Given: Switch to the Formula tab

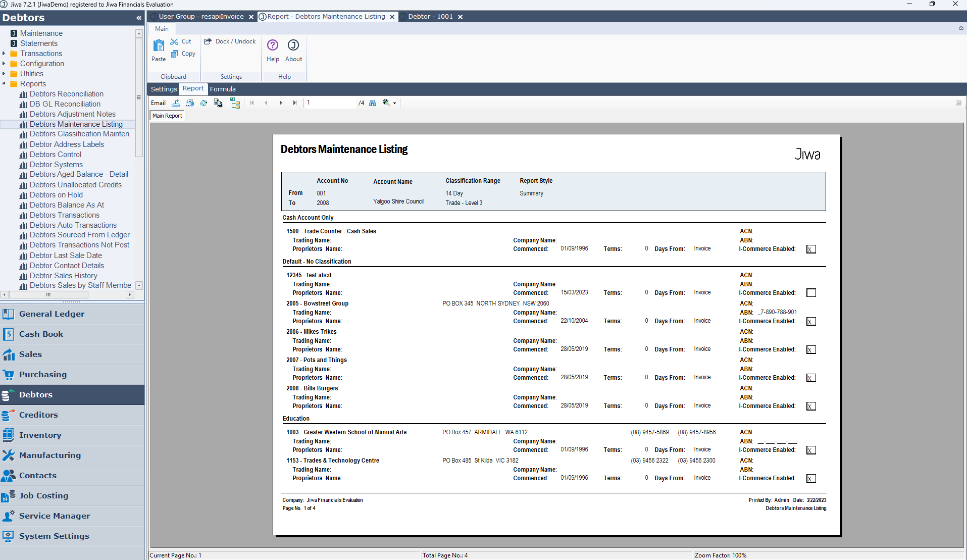Looking at the screenshot, I should (223, 89).
